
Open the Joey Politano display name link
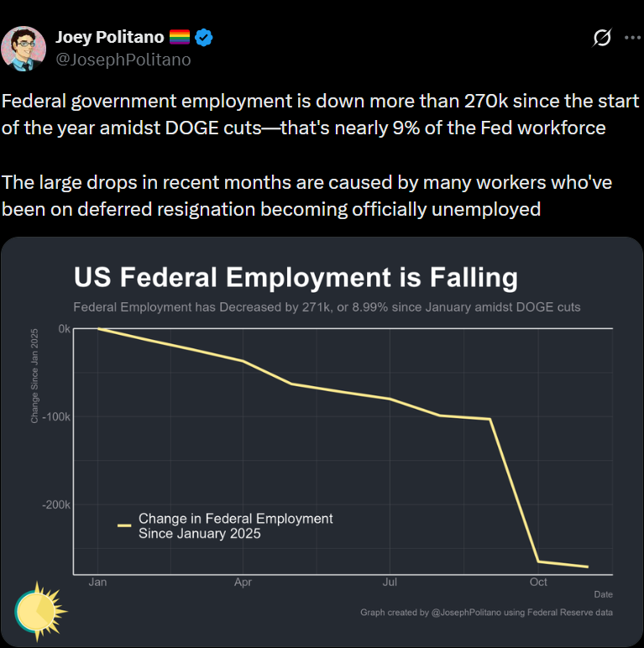109,37
